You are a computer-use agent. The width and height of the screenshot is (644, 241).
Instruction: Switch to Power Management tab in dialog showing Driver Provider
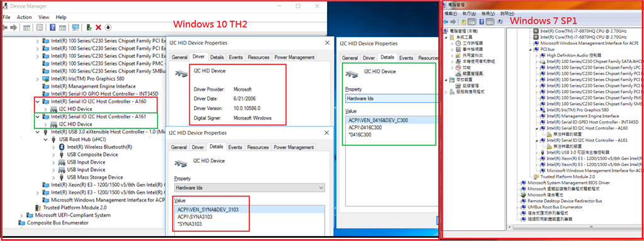point(294,58)
